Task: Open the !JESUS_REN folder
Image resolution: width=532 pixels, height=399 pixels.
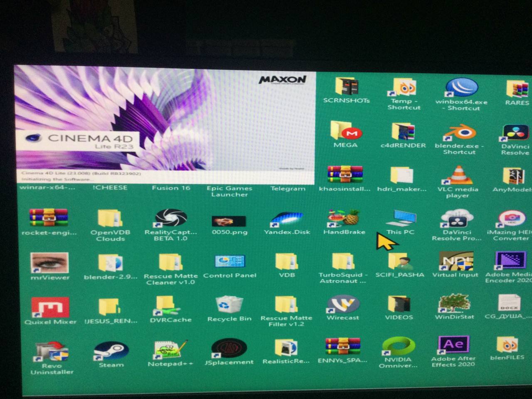Action: coord(110,307)
